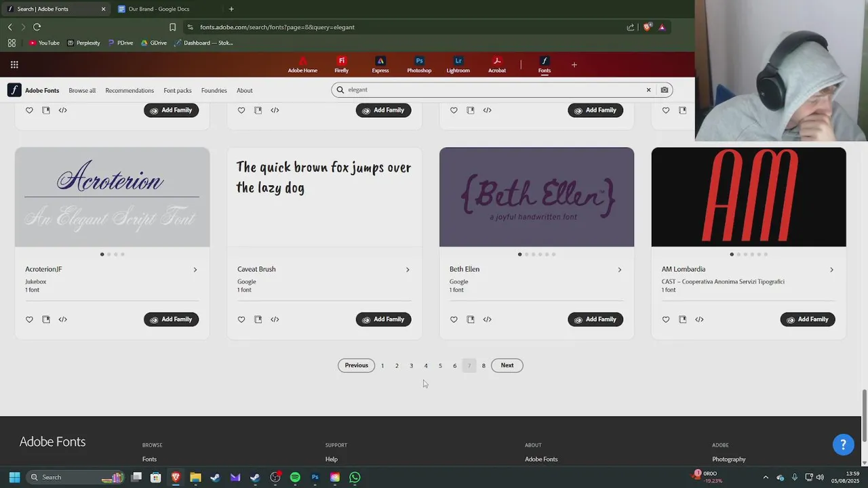The width and height of the screenshot is (868, 488).
Task: Open Windows Start menu
Action: click(x=14, y=477)
